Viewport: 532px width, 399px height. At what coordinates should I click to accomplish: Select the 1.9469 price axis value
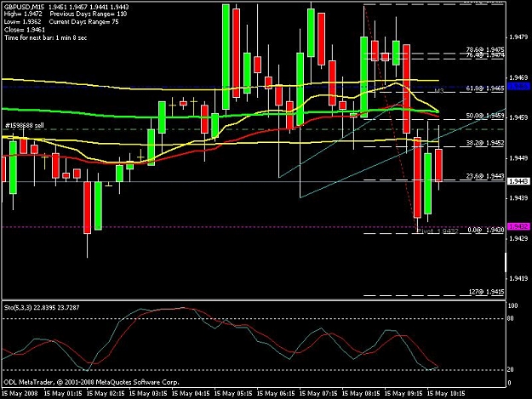pos(518,78)
